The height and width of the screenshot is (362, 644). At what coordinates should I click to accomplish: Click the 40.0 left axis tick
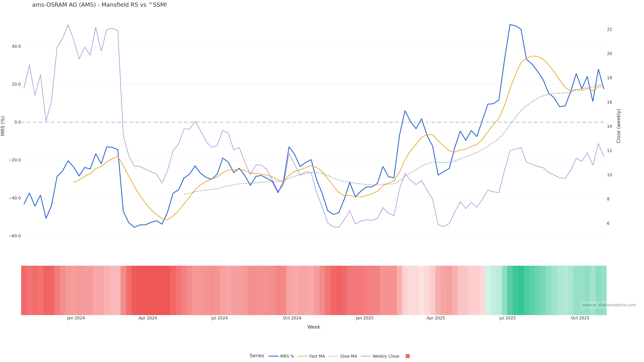[x=16, y=46]
